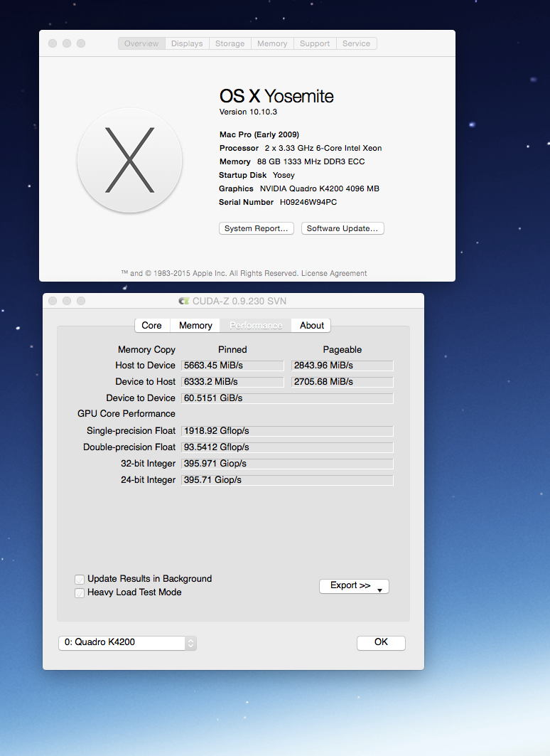Image resolution: width=550 pixels, height=756 pixels.
Task: Click the Host to Device pinned value field
Action: click(232, 366)
